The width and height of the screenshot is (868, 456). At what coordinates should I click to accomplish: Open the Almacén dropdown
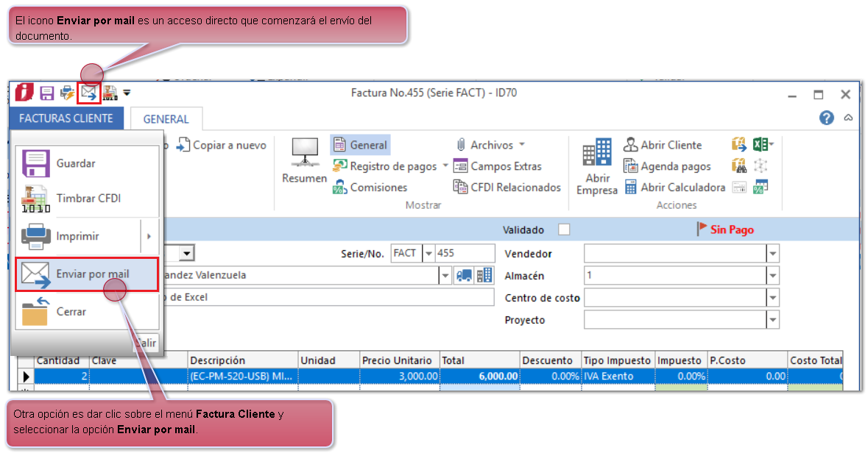click(773, 275)
